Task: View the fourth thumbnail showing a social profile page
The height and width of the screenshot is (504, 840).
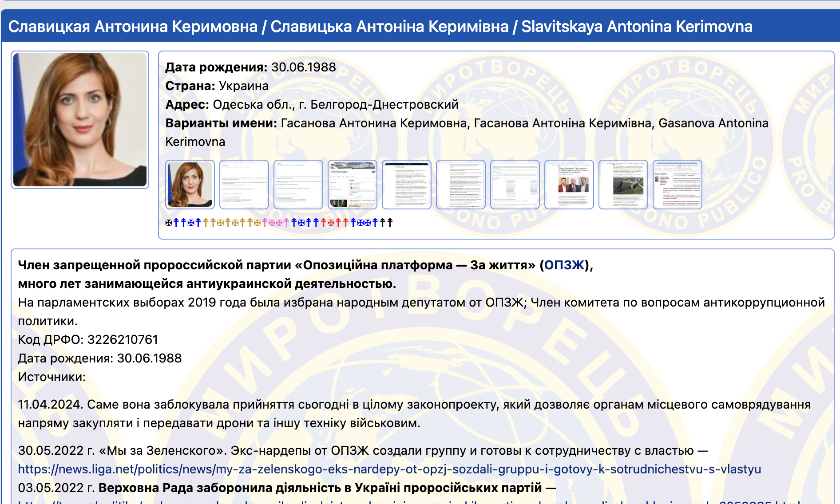Action: pyautogui.click(x=353, y=185)
